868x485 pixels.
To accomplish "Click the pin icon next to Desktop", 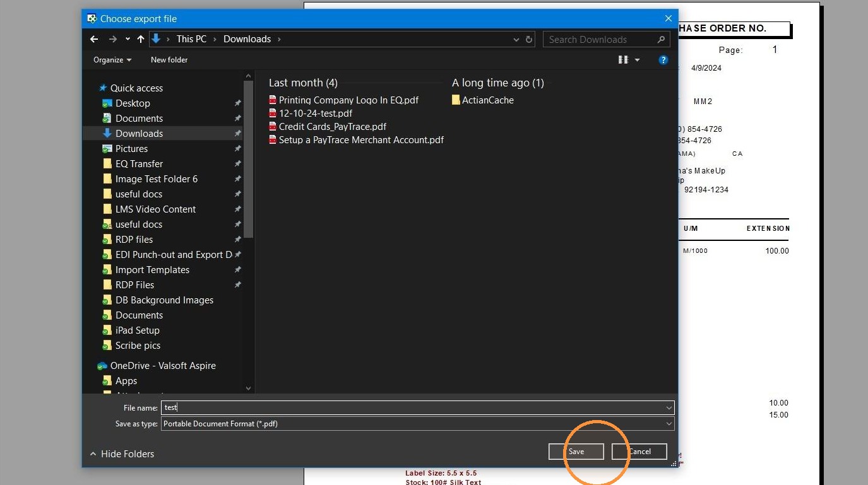I will (237, 103).
